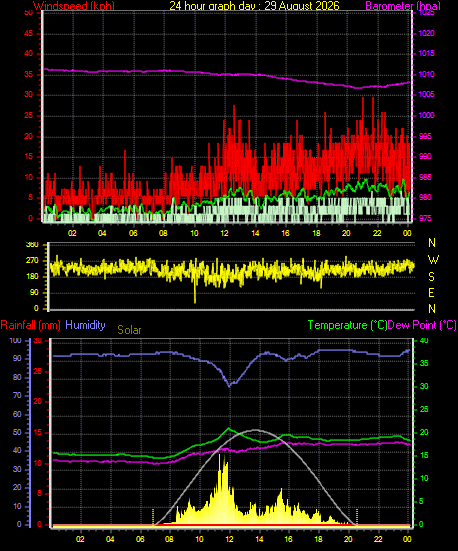Click the barometer '1020' scale value
Viewport: 458px width, 551px height.
(426, 33)
